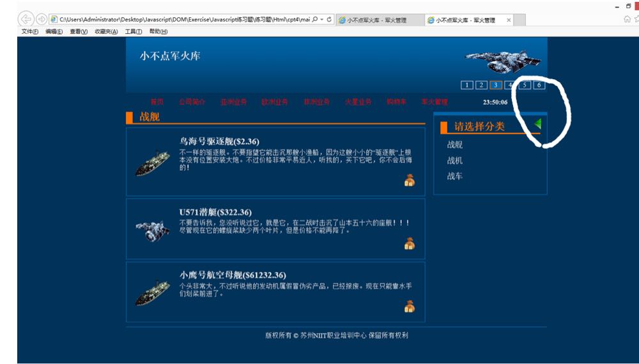
Task: Click the 请选择分类 panel heading
Action: (479, 126)
